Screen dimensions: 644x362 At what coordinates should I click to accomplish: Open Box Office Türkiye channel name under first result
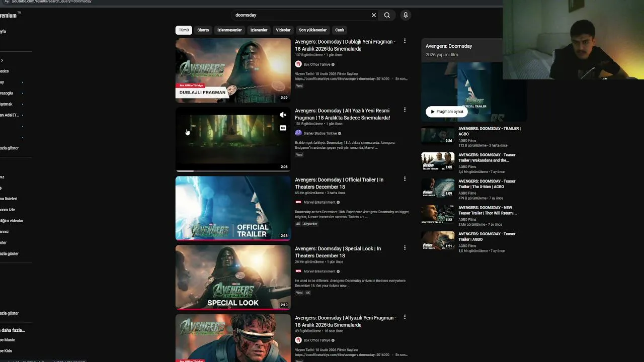coord(317,64)
